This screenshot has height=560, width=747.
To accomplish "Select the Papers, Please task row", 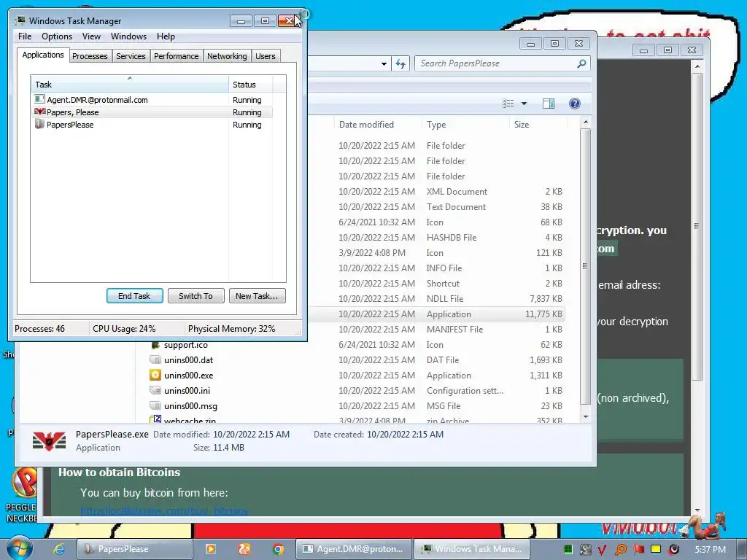I will [152, 112].
